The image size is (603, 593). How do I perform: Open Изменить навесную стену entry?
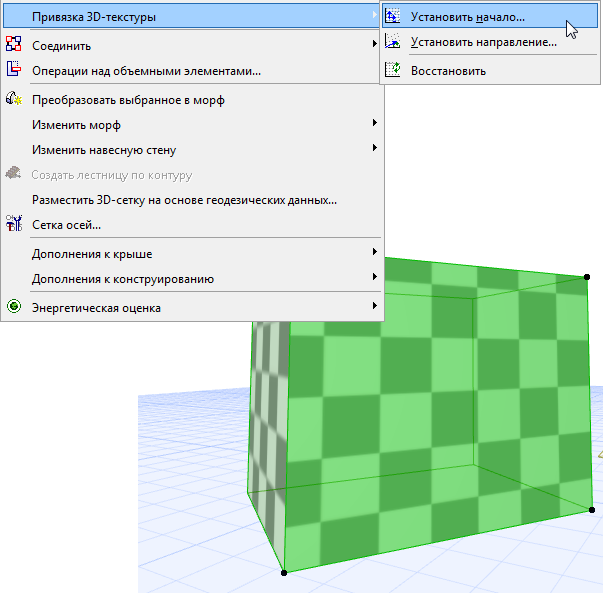coord(191,150)
